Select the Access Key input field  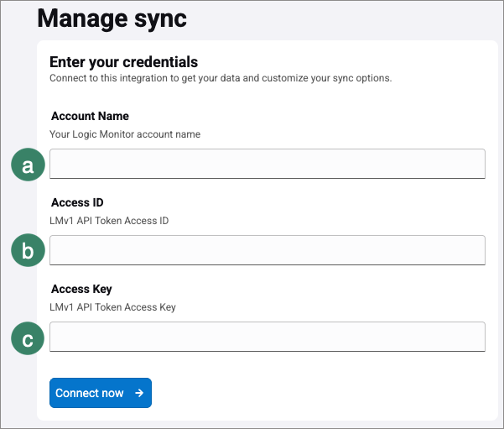pyautogui.click(x=267, y=337)
